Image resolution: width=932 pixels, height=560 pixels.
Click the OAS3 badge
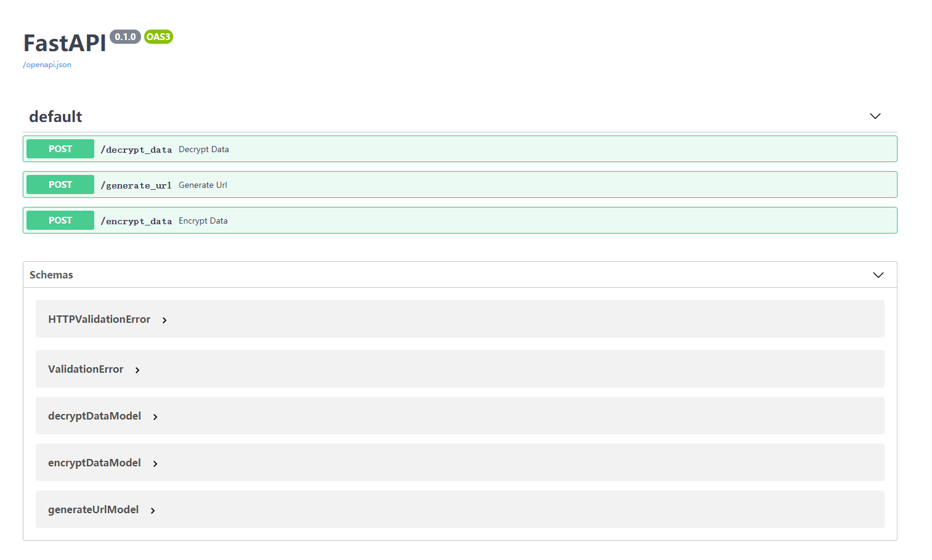(158, 37)
